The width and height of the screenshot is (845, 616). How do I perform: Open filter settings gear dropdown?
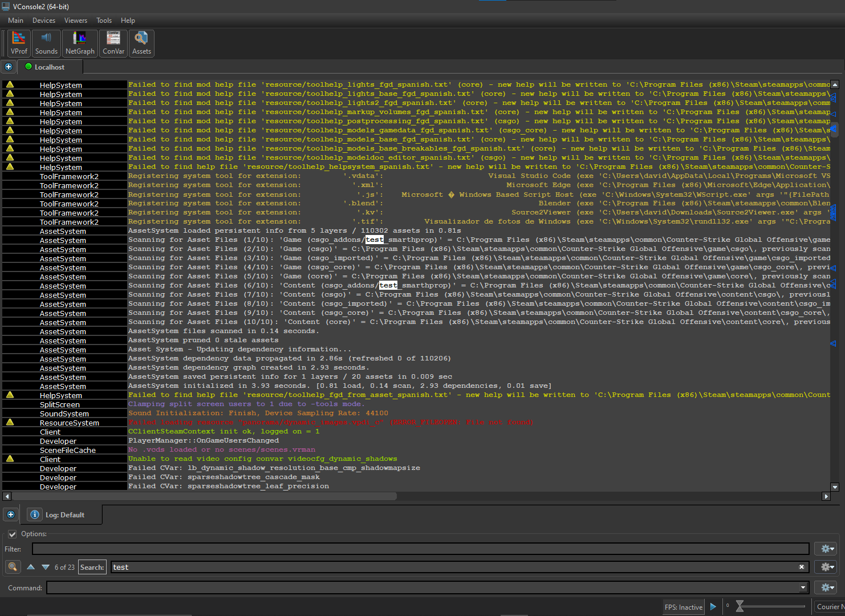[826, 549]
